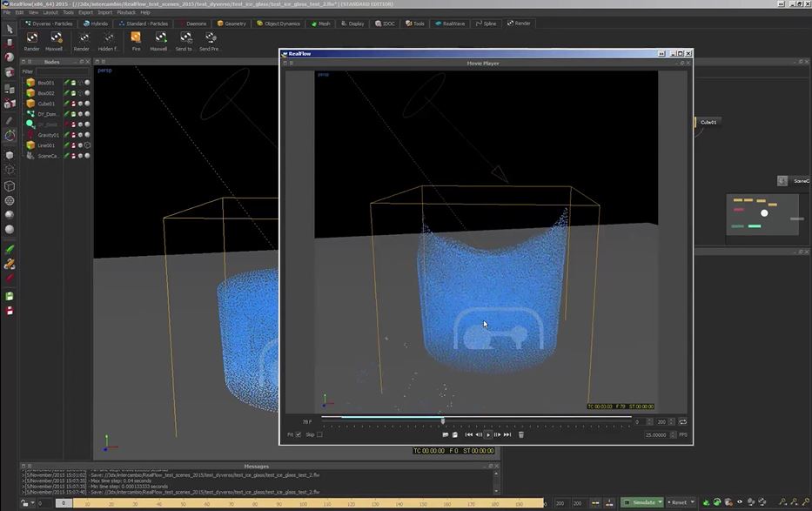Jump to last frame in Movie Player

point(507,435)
